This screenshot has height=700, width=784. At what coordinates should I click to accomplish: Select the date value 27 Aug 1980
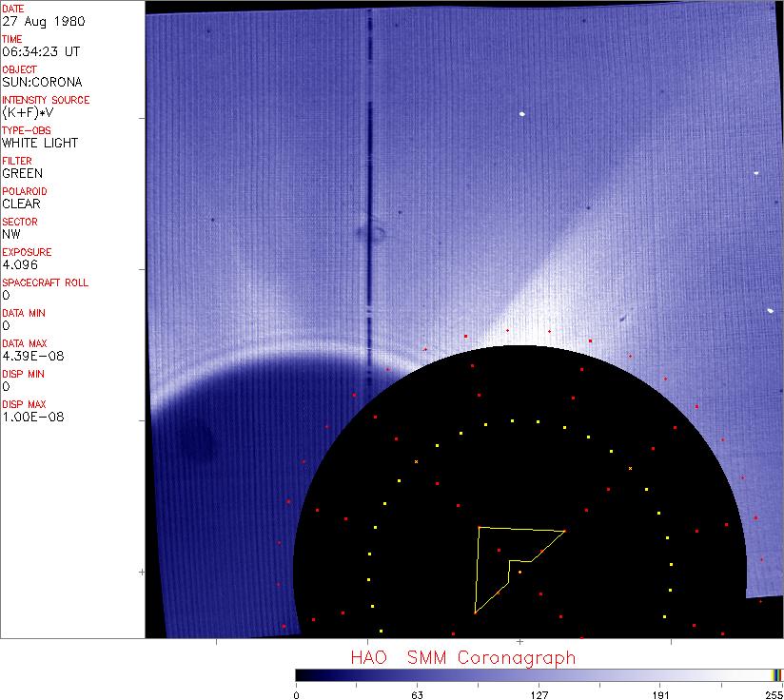click(x=44, y=22)
